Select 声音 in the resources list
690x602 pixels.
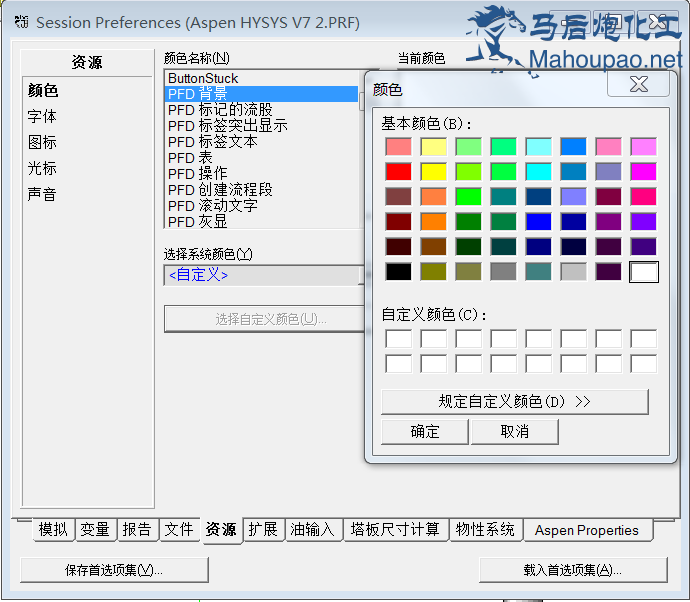click(x=42, y=194)
